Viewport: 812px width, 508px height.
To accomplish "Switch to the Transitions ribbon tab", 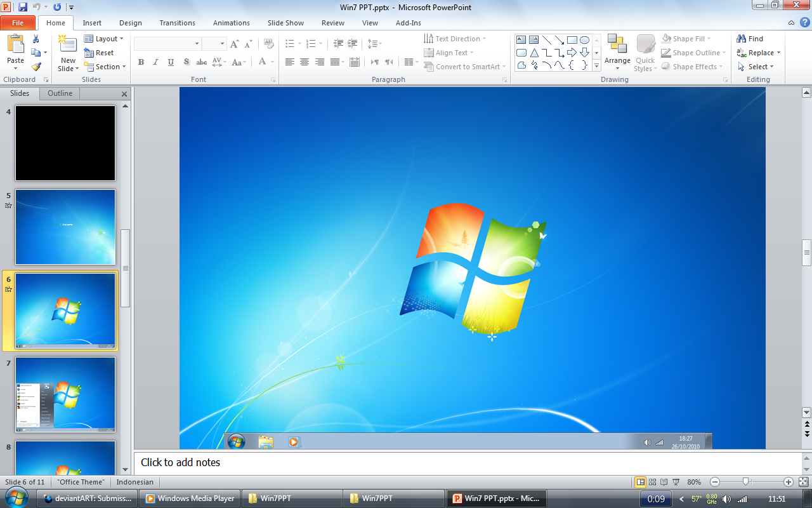I will (x=178, y=23).
